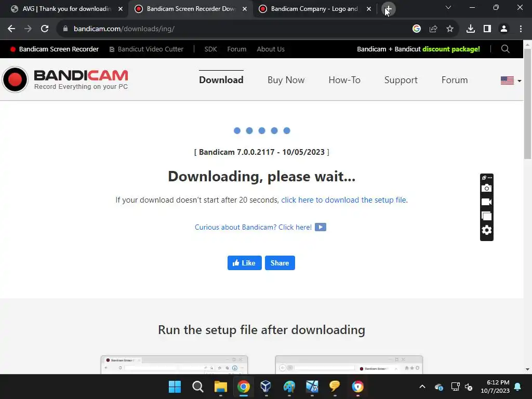This screenshot has width=532, height=399.
Task: Open Chrome downloads tray icon
Action: pyautogui.click(x=470, y=29)
